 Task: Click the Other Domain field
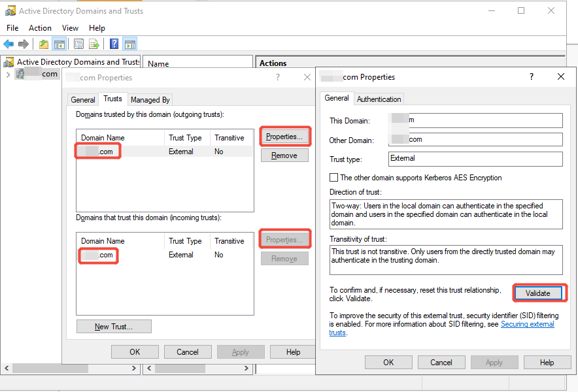point(475,139)
